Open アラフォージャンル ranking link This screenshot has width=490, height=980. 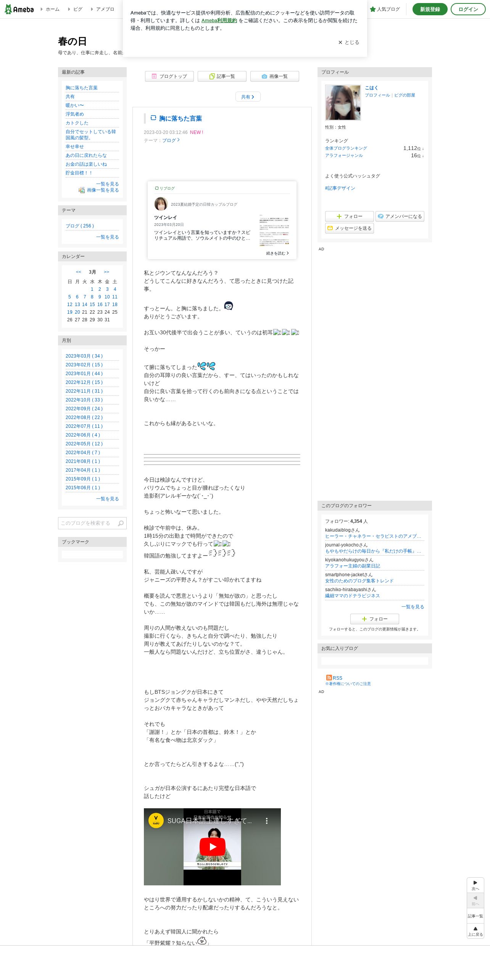[x=344, y=156]
